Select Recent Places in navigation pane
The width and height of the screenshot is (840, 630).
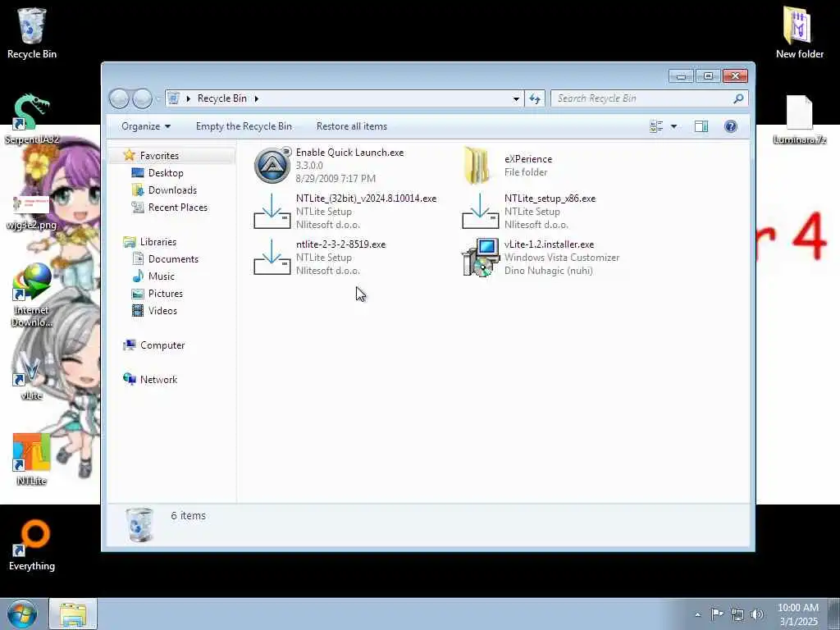[178, 208]
